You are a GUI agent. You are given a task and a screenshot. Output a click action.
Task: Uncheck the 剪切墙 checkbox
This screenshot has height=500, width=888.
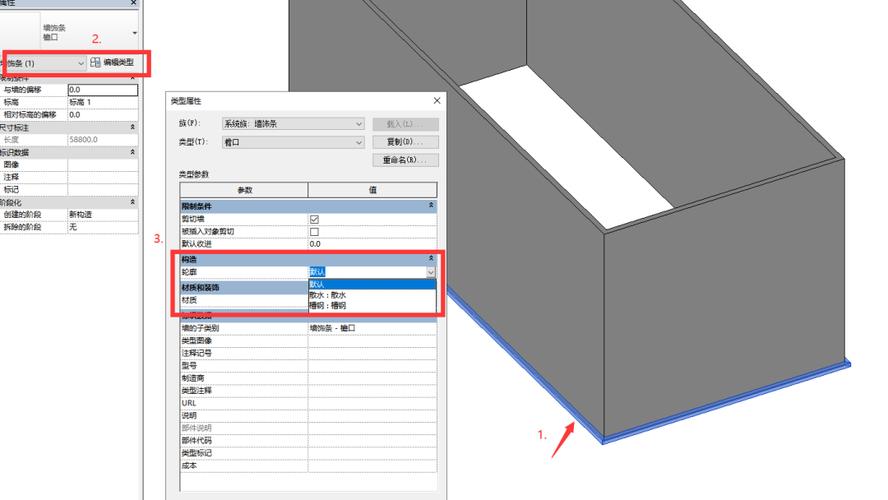tap(314, 219)
